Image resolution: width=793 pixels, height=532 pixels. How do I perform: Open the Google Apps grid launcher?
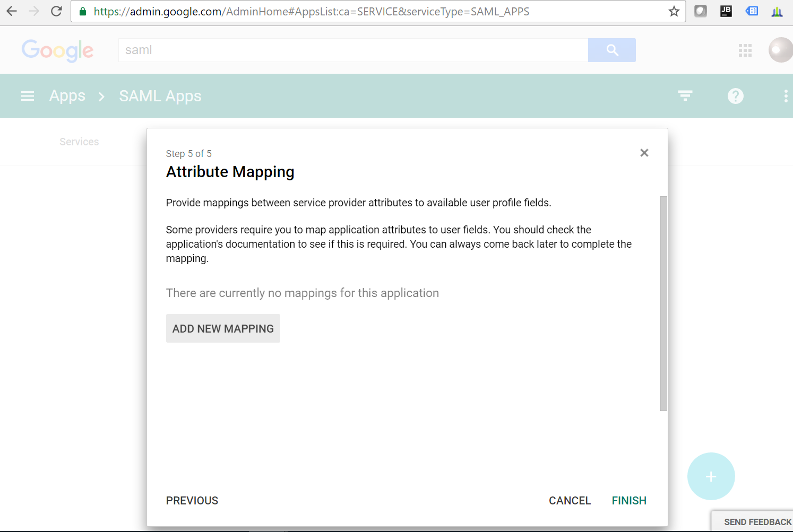pos(745,50)
